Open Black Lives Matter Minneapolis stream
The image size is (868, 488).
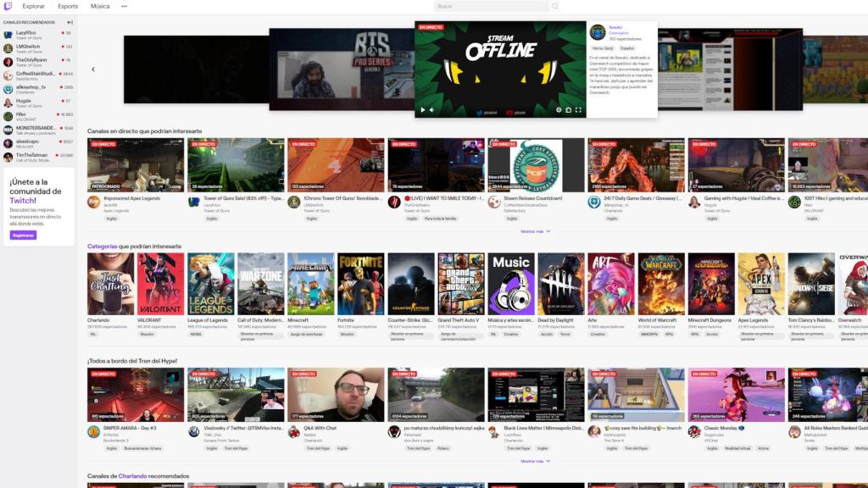coord(536,395)
